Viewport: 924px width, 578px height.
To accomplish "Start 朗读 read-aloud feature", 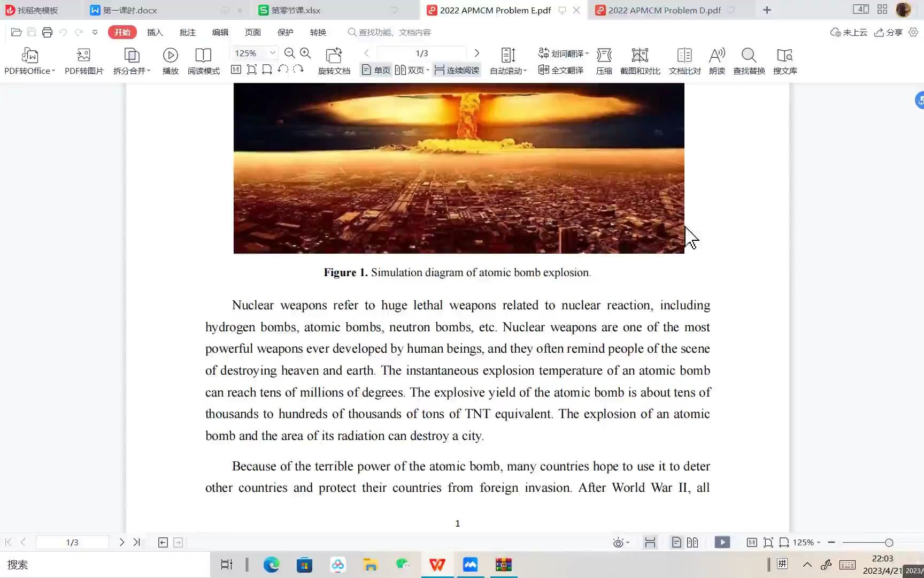I will tap(717, 61).
